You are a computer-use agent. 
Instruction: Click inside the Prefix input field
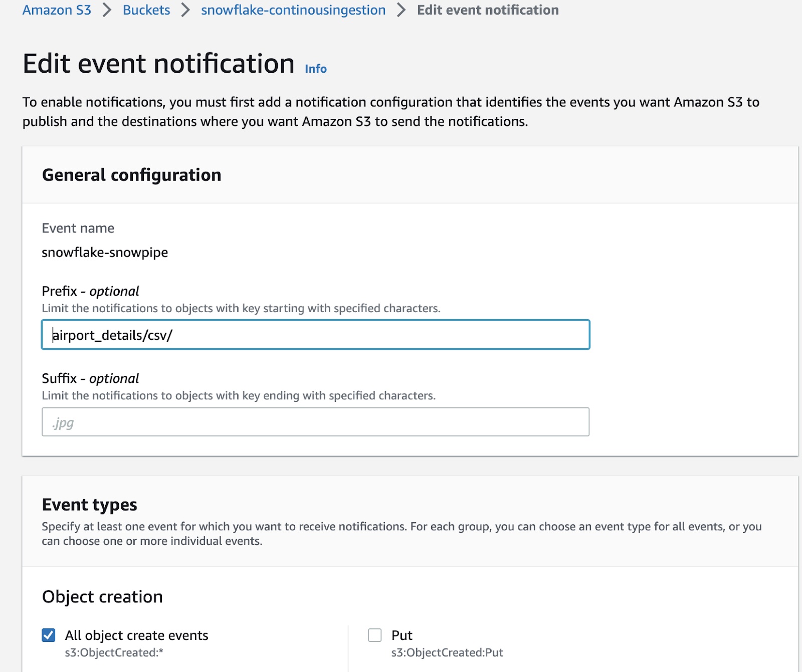click(315, 335)
